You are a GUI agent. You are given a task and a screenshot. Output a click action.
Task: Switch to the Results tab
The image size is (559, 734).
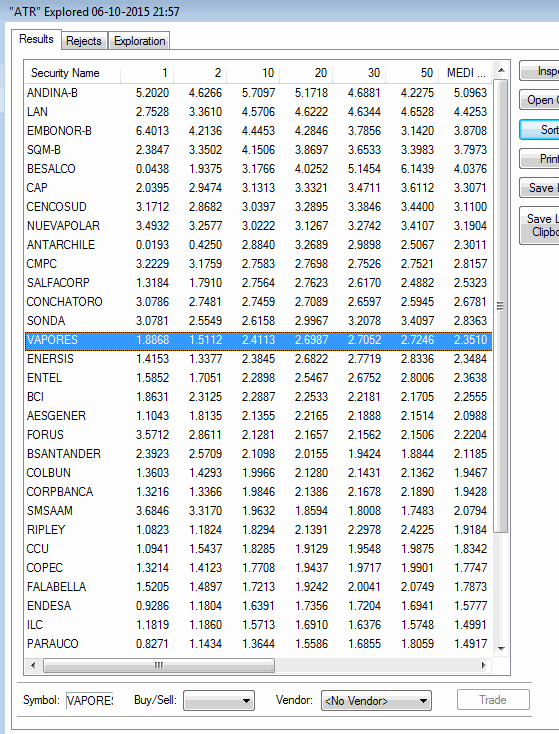(37, 39)
